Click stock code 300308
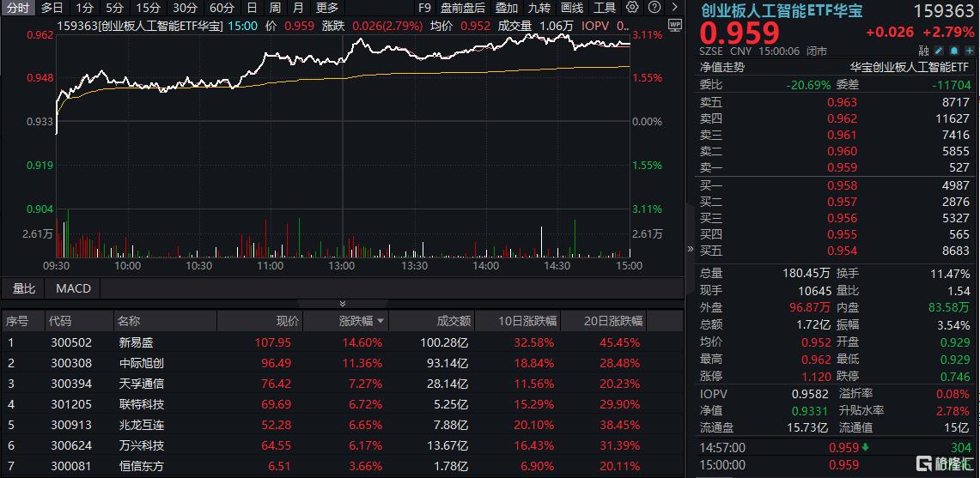This screenshot has width=980, height=478. click(x=70, y=363)
